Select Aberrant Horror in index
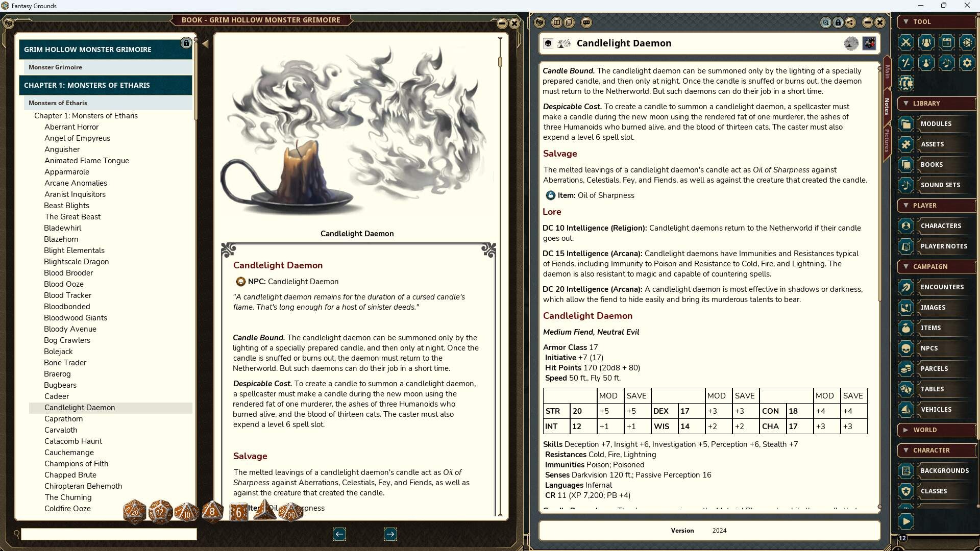Image resolution: width=980 pixels, height=551 pixels. click(71, 127)
